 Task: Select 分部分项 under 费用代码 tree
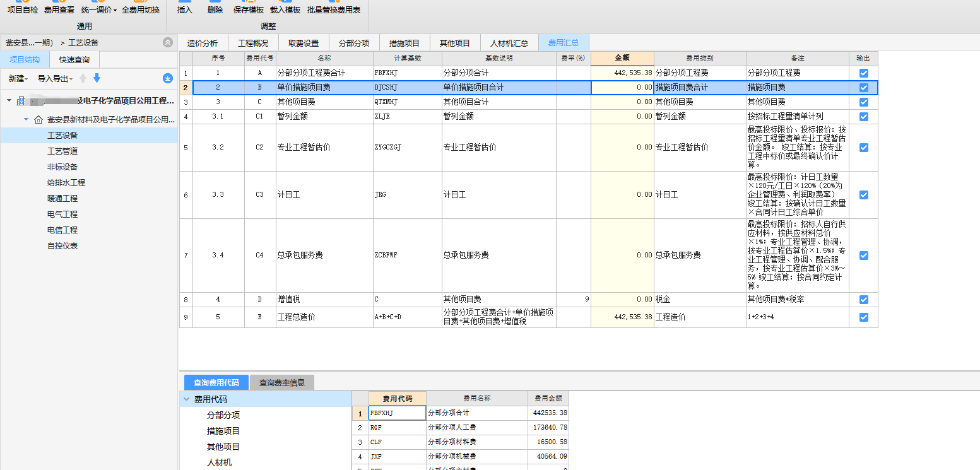[223, 415]
